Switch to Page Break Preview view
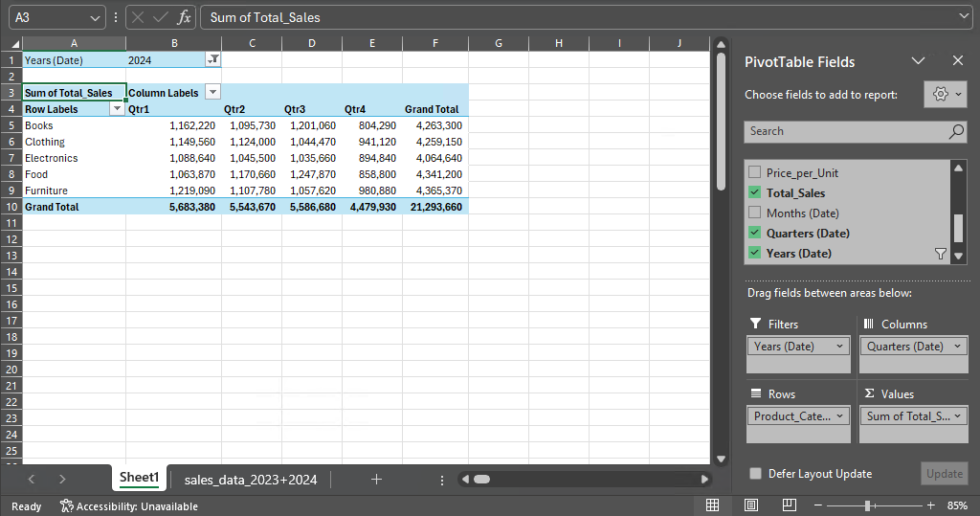The width and height of the screenshot is (980, 516). tap(789, 505)
